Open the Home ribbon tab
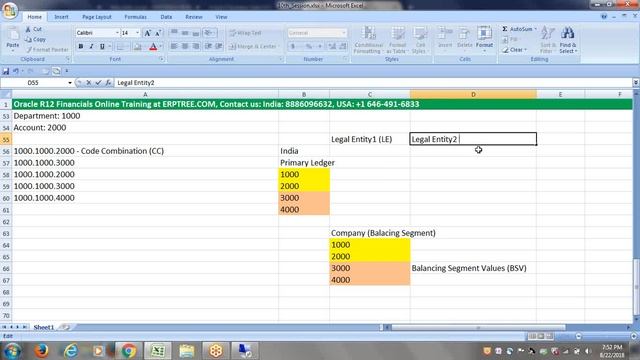This screenshot has width=640, height=360. pyautogui.click(x=34, y=17)
